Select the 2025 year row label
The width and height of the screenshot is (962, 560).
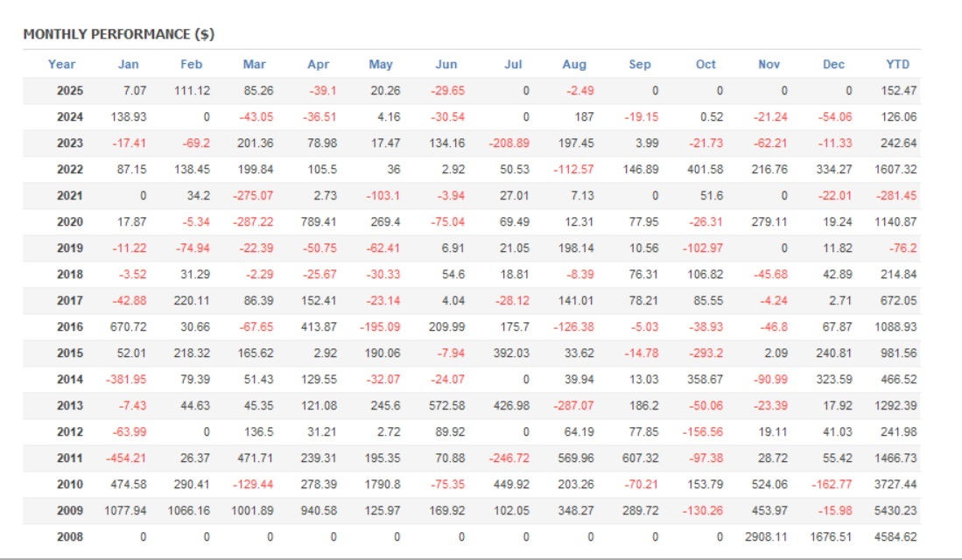[70, 90]
